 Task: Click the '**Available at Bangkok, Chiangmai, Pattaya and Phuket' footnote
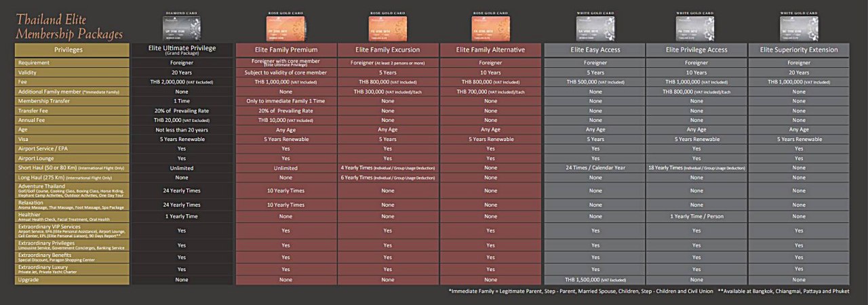[x=783, y=291]
